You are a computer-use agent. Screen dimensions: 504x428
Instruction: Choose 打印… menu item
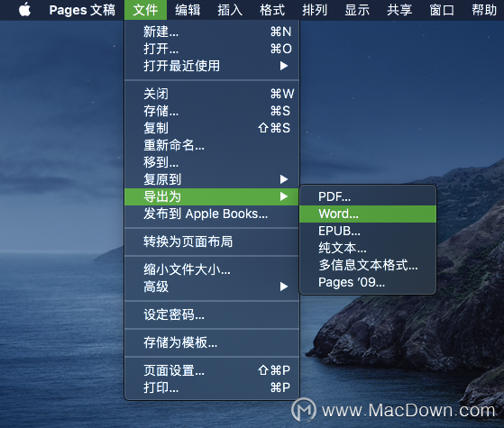click(x=212, y=387)
